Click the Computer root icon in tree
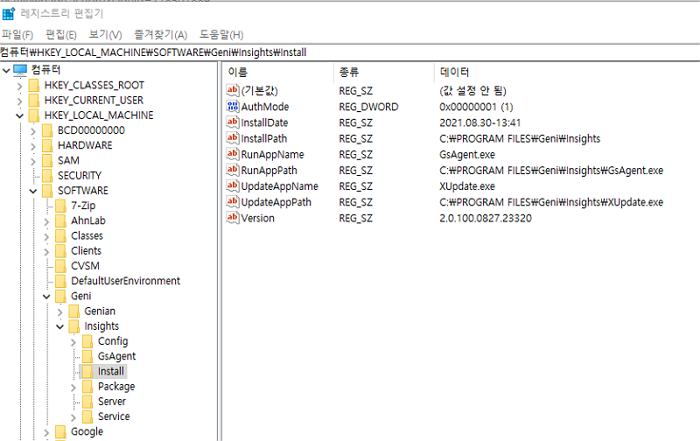Screen dimensions: 700x441 [x=19, y=70]
